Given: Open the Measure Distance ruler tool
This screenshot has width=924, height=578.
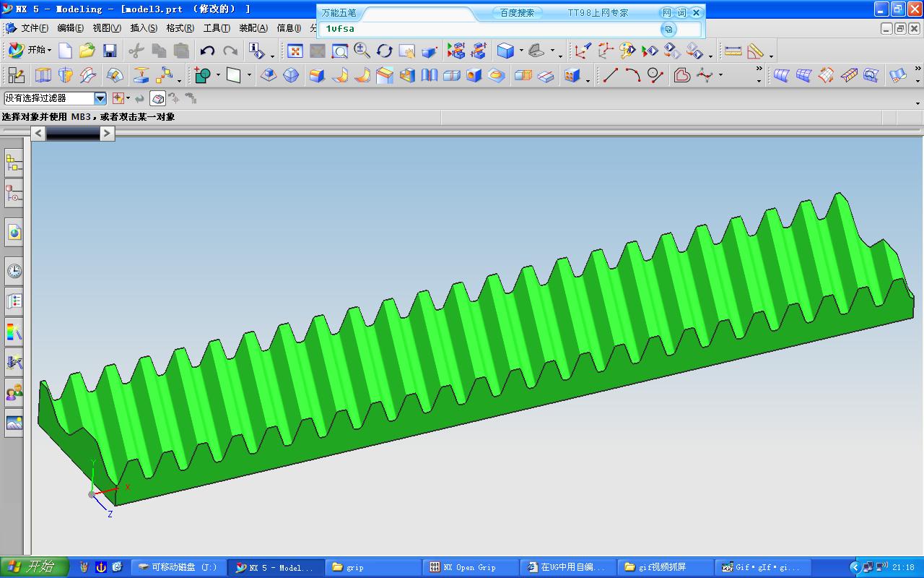Looking at the screenshot, I should (733, 51).
